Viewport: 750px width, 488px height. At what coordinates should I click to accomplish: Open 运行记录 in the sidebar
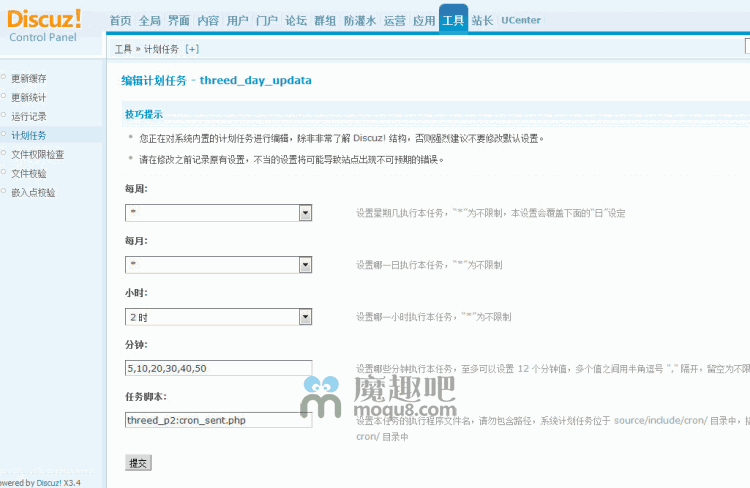(x=29, y=117)
